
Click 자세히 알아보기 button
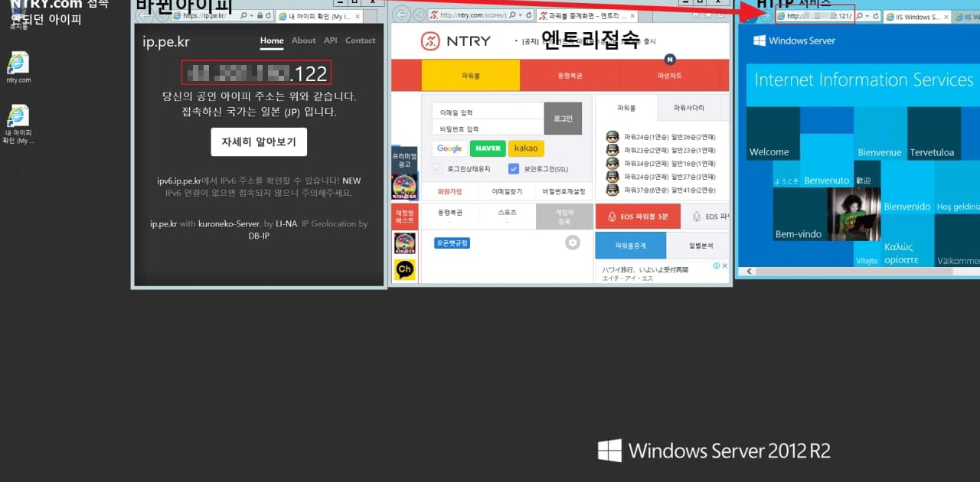point(259,142)
